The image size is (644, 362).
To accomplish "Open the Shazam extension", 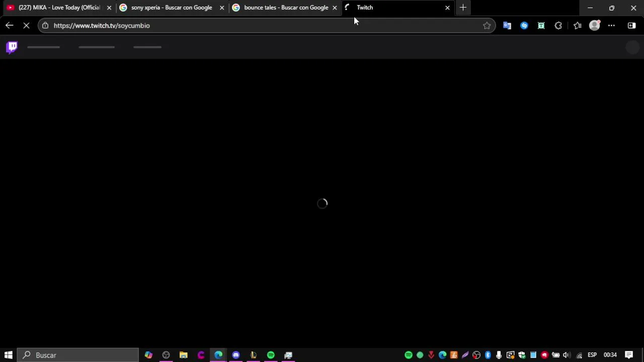I will (x=524, y=26).
